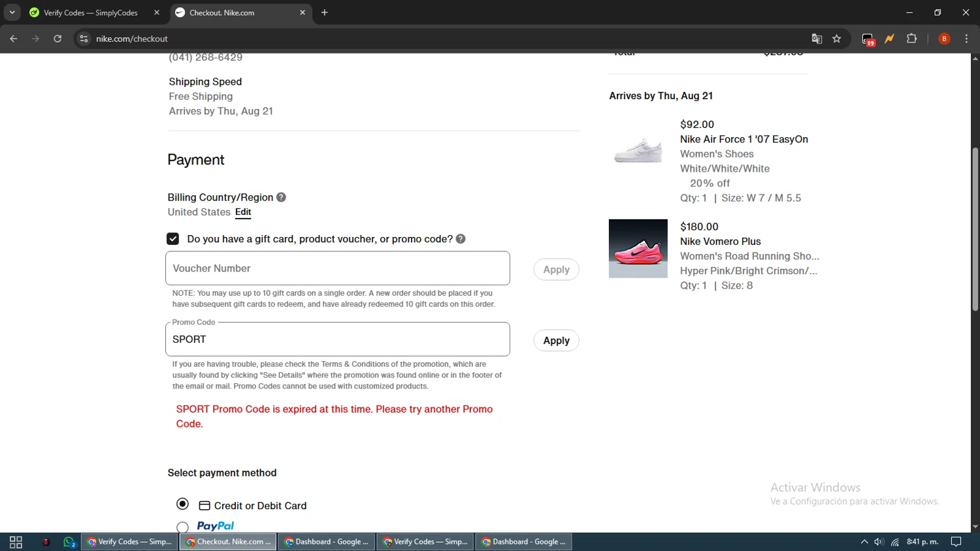Show help for Billing Country/Region

coord(281,197)
